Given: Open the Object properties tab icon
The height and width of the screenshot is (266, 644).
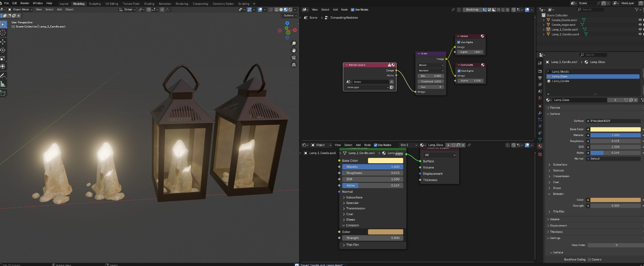Looking at the screenshot, I should click(x=540, y=106).
